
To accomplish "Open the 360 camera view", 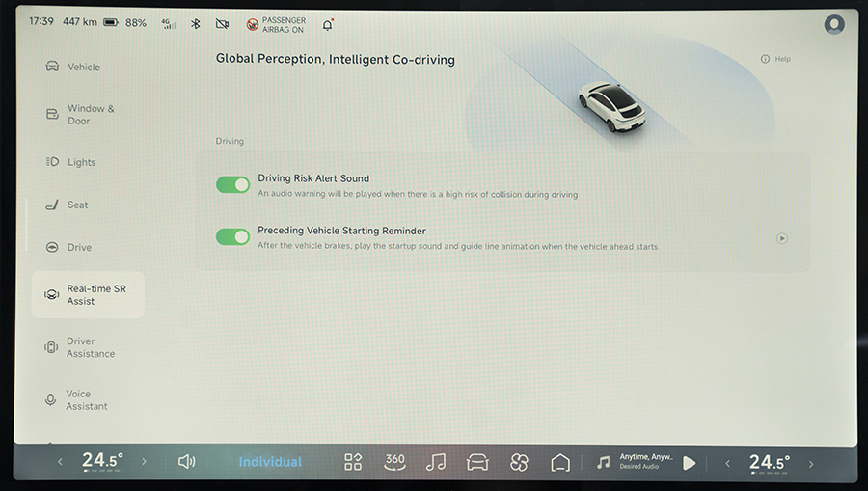I will click(394, 462).
